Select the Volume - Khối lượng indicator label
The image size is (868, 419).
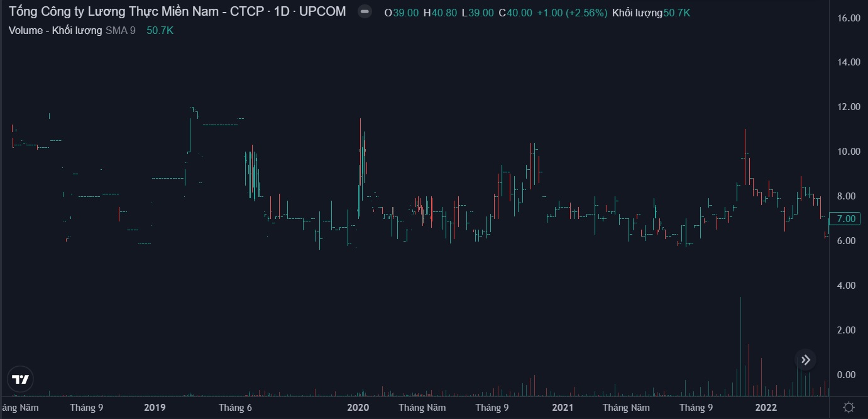(x=55, y=30)
